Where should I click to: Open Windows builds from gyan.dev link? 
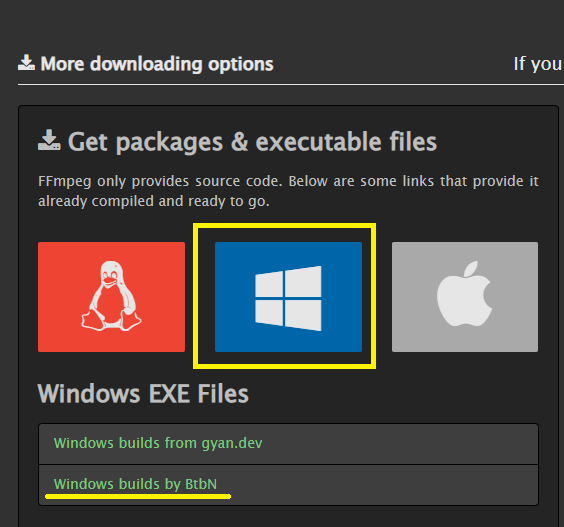click(158, 443)
